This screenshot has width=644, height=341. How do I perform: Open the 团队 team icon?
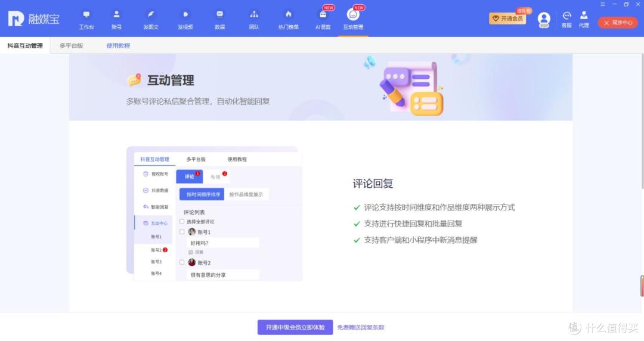click(254, 20)
